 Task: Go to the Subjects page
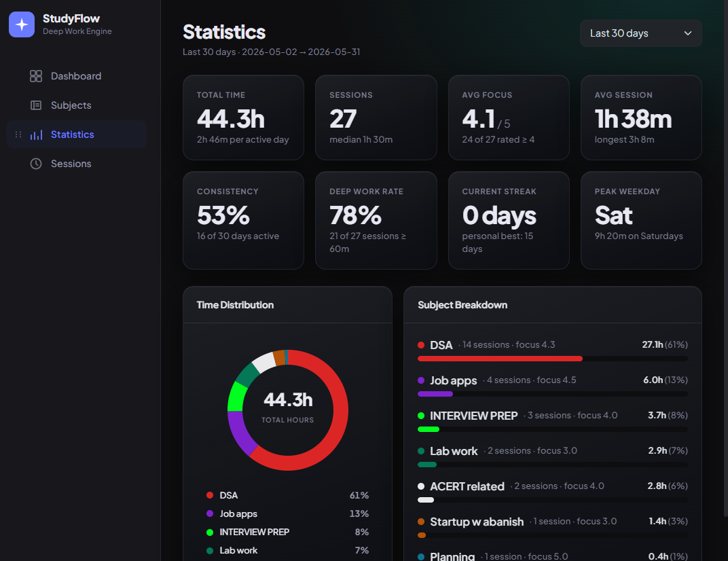(x=77, y=105)
